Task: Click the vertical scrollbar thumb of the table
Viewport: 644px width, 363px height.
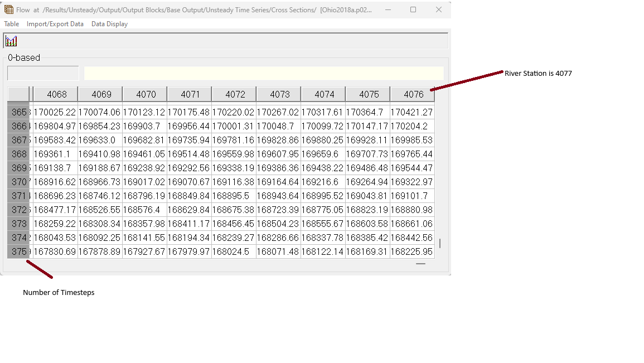Action: [x=440, y=244]
